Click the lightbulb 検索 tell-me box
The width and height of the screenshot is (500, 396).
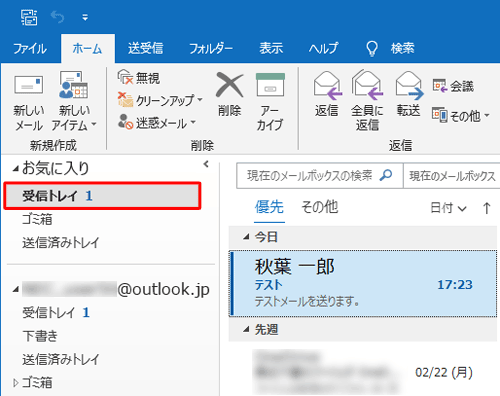(x=390, y=49)
